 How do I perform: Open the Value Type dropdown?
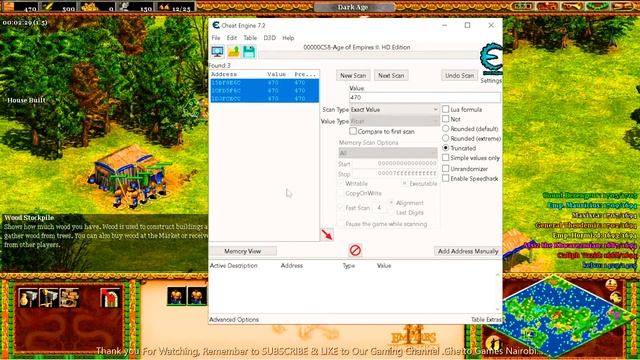(x=394, y=121)
